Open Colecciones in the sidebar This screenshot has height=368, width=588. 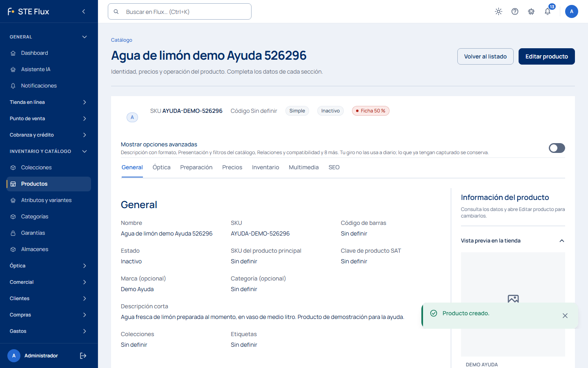point(49,168)
